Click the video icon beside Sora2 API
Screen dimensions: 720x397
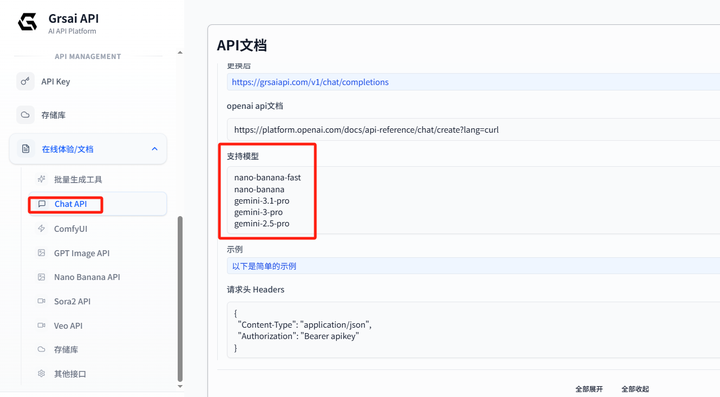click(41, 301)
